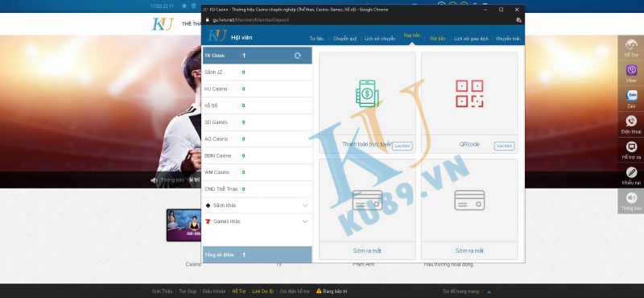
Task: Click the yellow Hỗ Trợ footer link
Action: (238, 291)
